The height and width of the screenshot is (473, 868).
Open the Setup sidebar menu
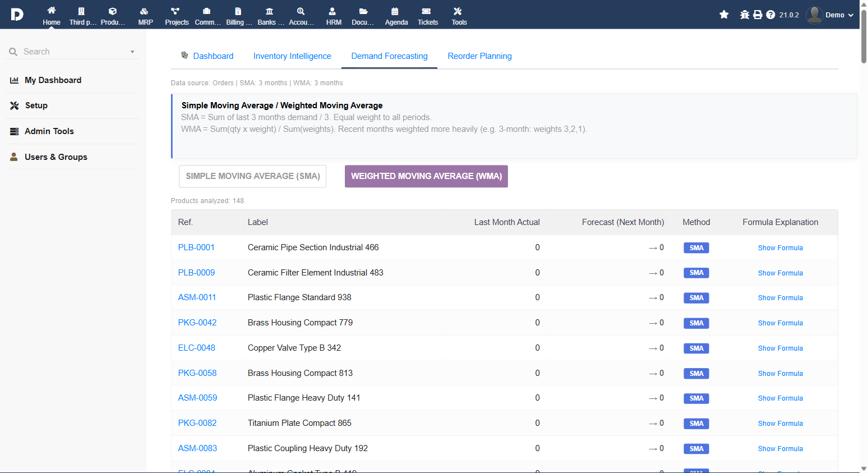[36, 105]
